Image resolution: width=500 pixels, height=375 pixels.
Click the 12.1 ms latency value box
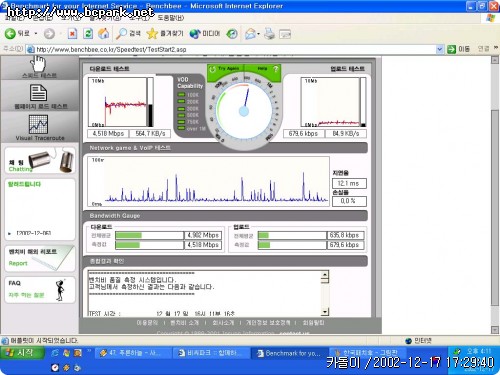349,183
